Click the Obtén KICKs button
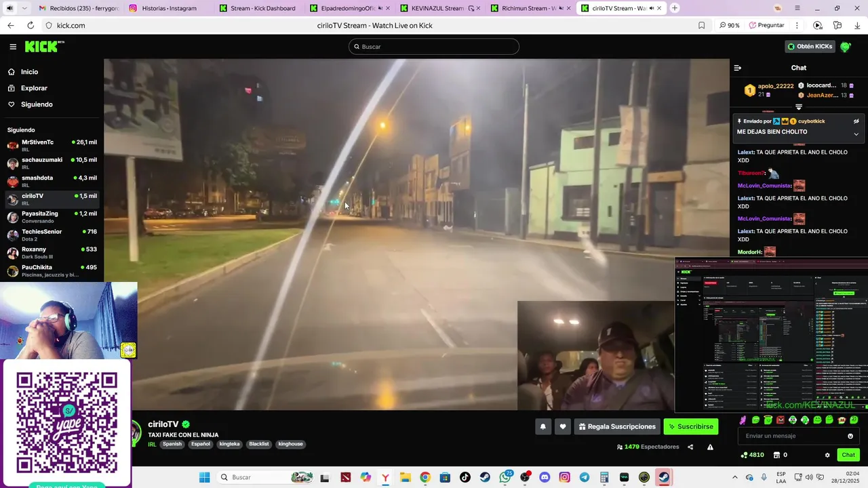The height and width of the screenshot is (488, 868). [x=810, y=47]
